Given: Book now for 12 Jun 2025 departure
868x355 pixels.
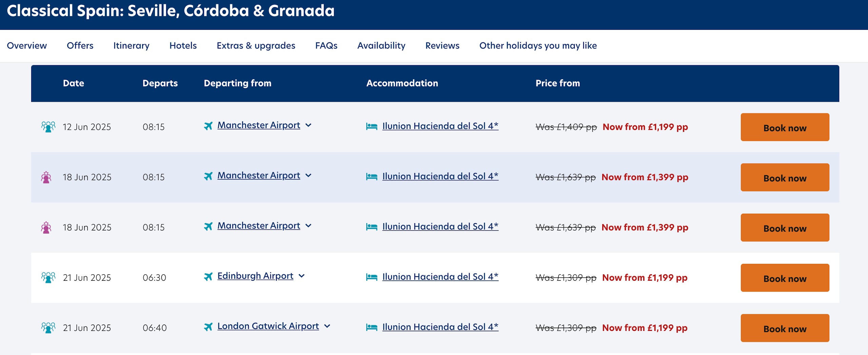Looking at the screenshot, I should [785, 127].
